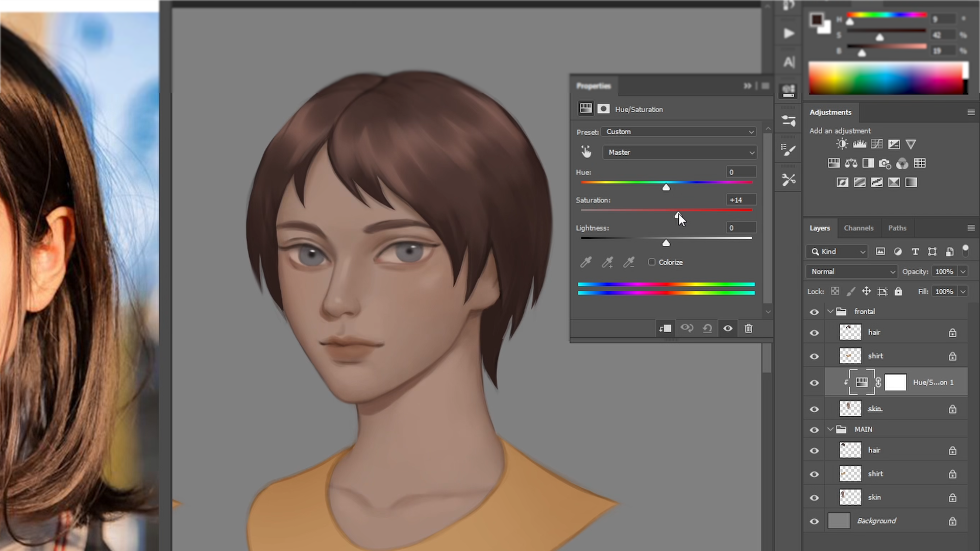This screenshot has height=551, width=980.
Task: Enable the Colorize checkbox
Action: [x=652, y=262]
